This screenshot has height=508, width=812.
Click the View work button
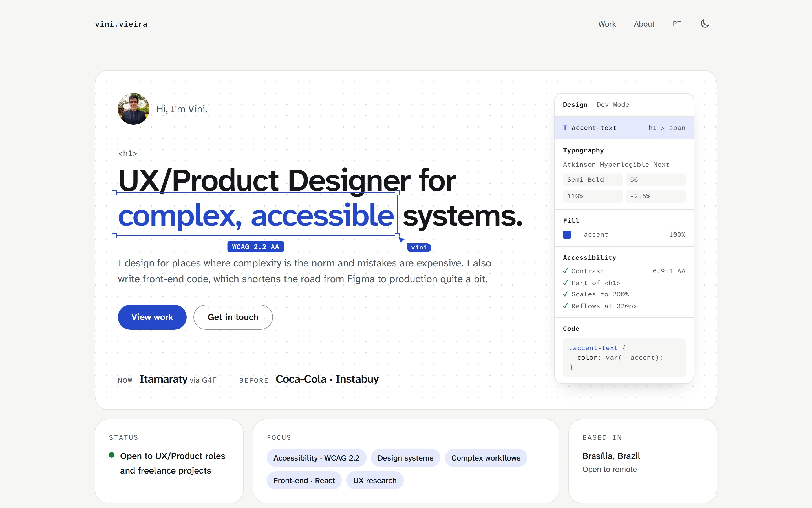(152, 317)
